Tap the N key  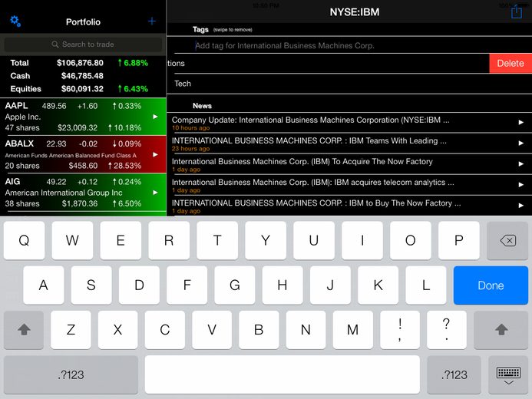pos(306,329)
